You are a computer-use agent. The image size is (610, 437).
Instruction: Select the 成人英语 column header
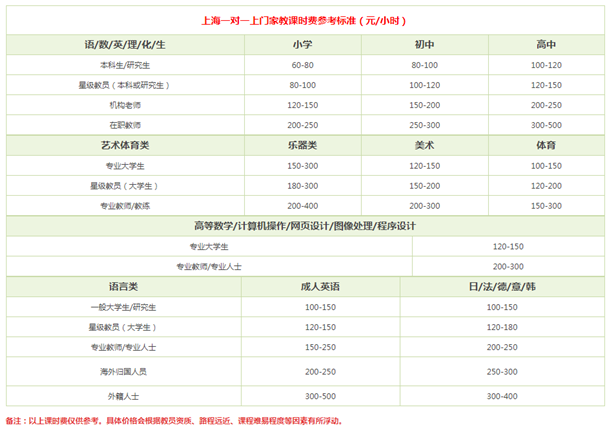point(321,287)
